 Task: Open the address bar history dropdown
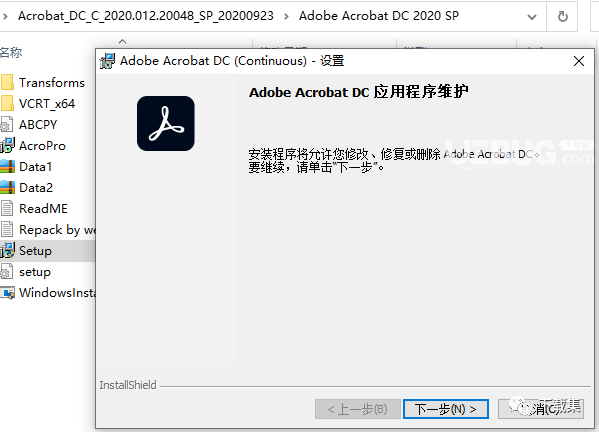coord(532,16)
